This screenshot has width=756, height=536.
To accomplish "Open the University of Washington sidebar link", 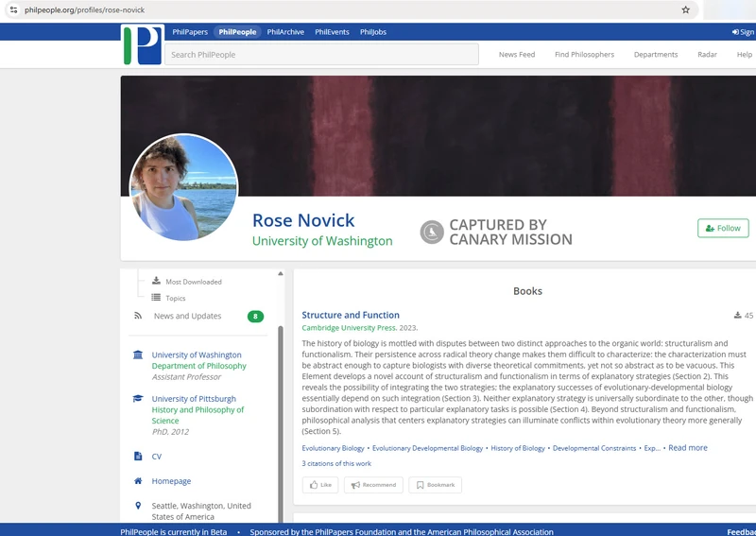I will tap(197, 354).
